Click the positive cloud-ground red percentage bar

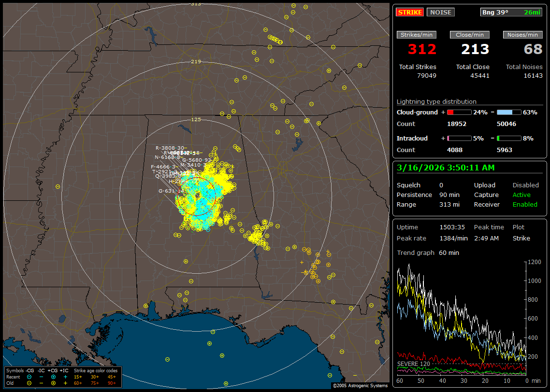click(x=458, y=112)
